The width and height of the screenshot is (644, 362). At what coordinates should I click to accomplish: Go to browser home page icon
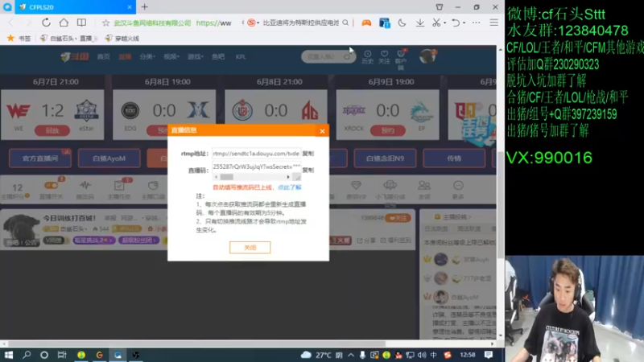pyautogui.click(x=64, y=23)
